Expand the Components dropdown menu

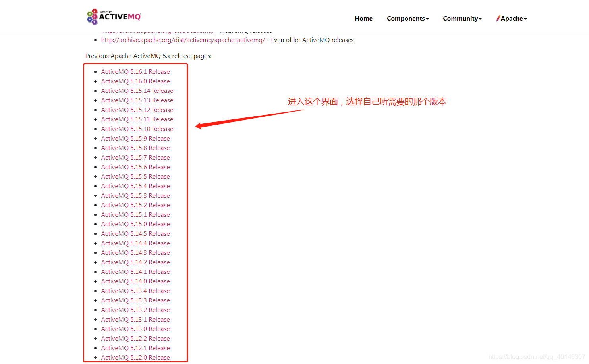408,19
